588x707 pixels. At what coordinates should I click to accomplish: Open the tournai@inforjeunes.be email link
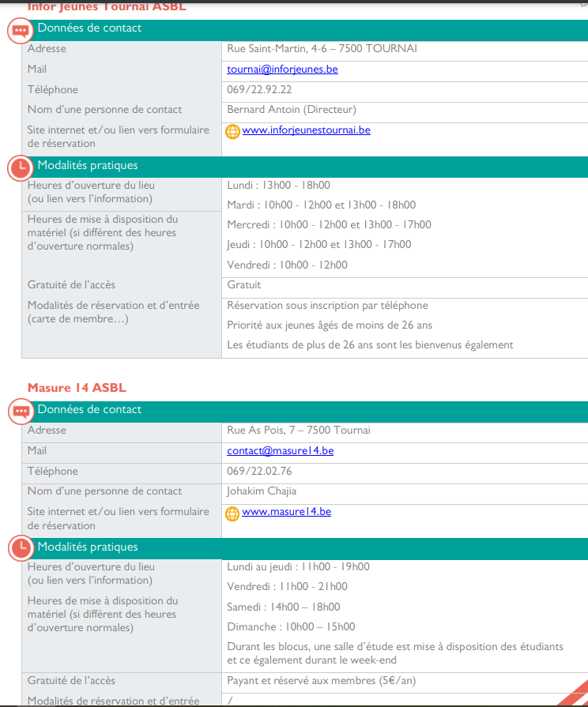pos(282,69)
